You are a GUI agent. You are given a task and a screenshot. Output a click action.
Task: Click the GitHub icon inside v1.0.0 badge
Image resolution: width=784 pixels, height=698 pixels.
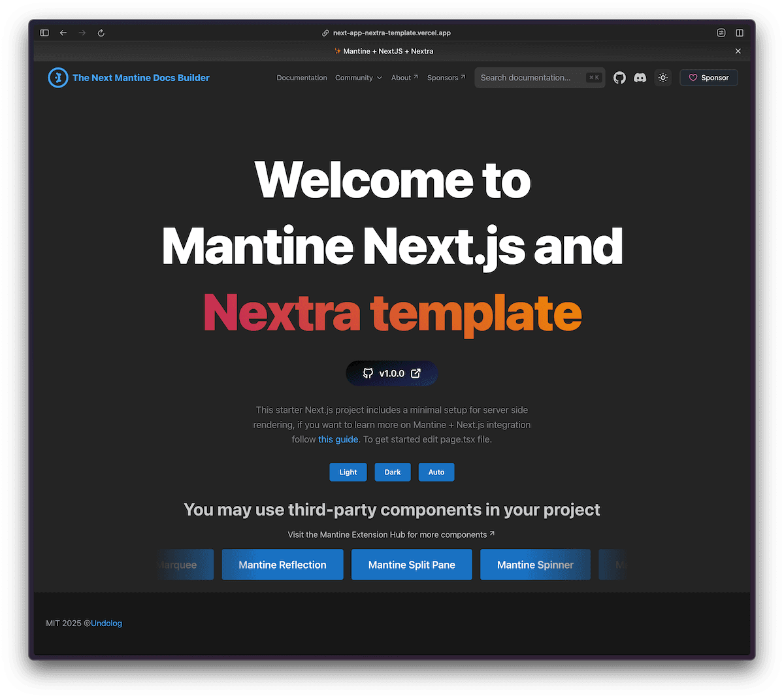pyautogui.click(x=368, y=373)
